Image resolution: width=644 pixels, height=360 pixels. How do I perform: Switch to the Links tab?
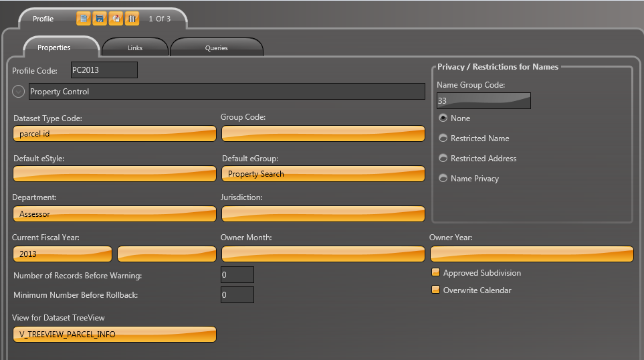coord(134,48)
